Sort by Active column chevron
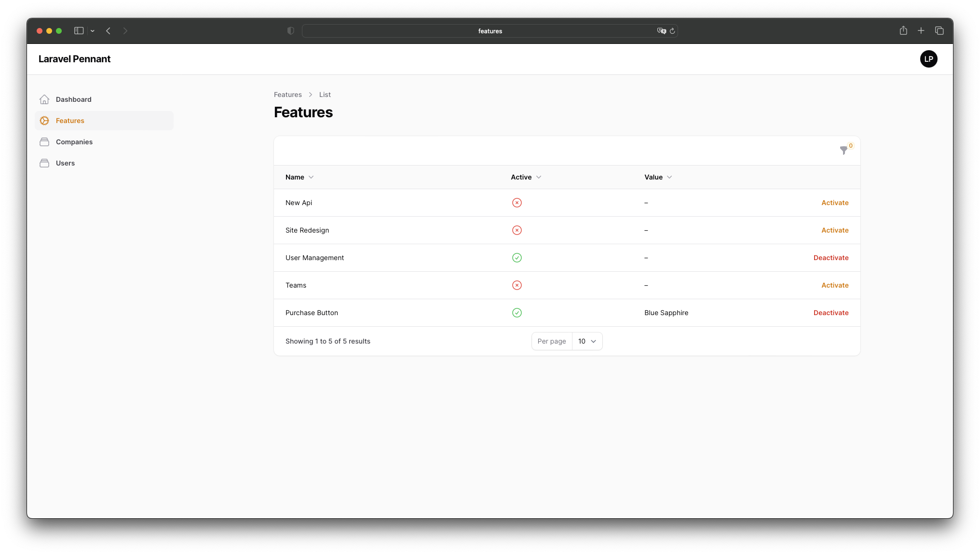Viewport: 980px width, 554px height. tap(539, 177)
